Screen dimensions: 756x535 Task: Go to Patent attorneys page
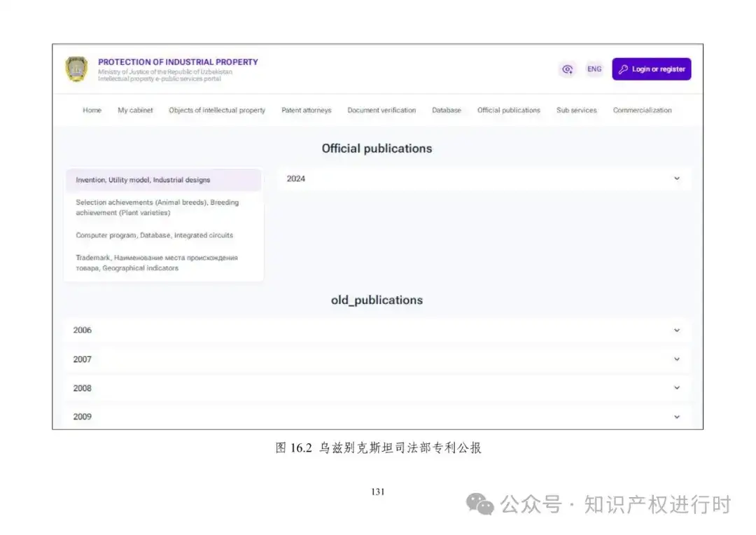point(306,110)
